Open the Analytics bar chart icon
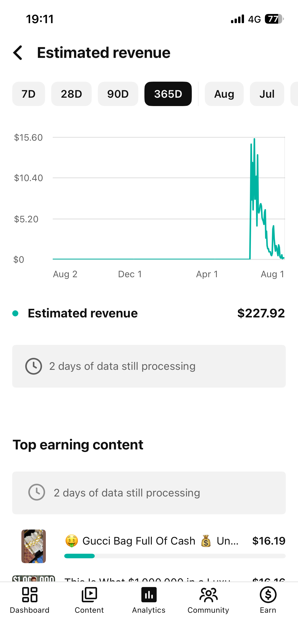 pos(149,595)
